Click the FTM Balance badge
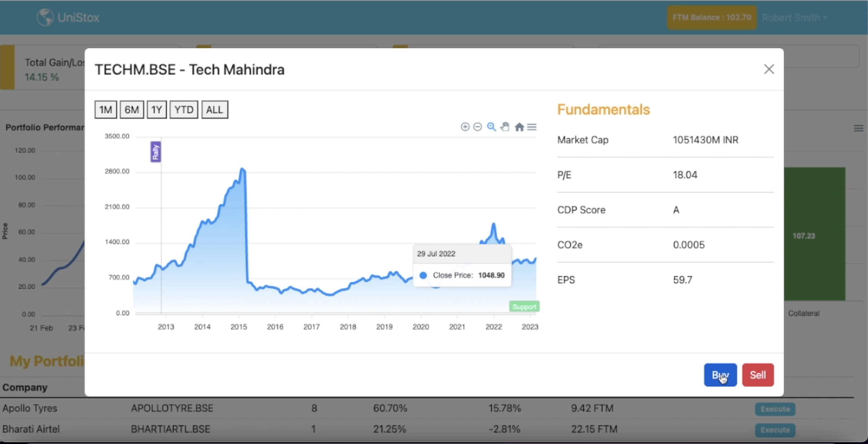The image size is (868, 444). tap(712, 18)
